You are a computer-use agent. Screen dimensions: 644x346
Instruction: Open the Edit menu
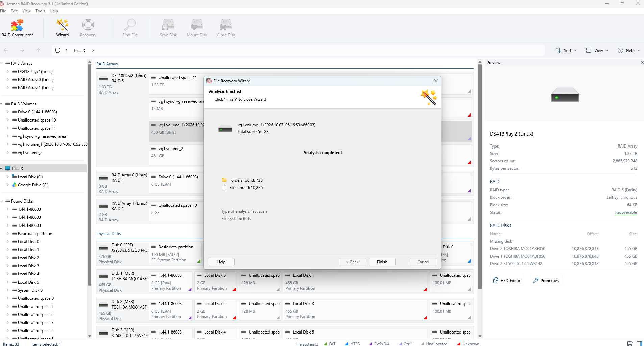[x=14, y=11]
